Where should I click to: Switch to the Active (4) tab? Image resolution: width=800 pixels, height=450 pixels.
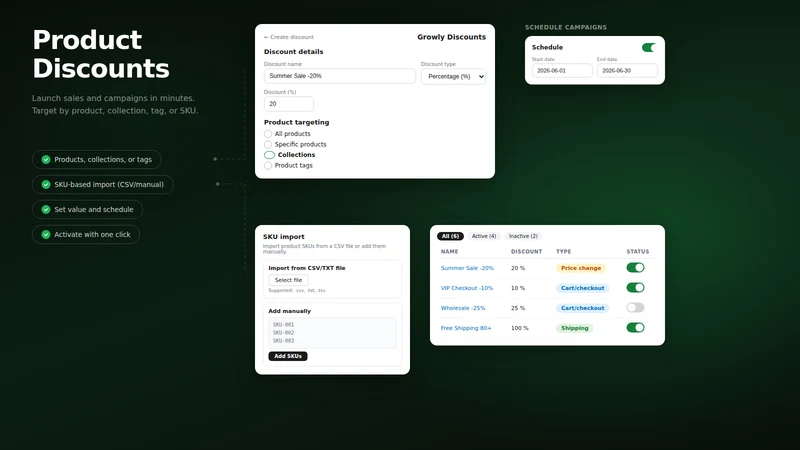click(484, 236)
